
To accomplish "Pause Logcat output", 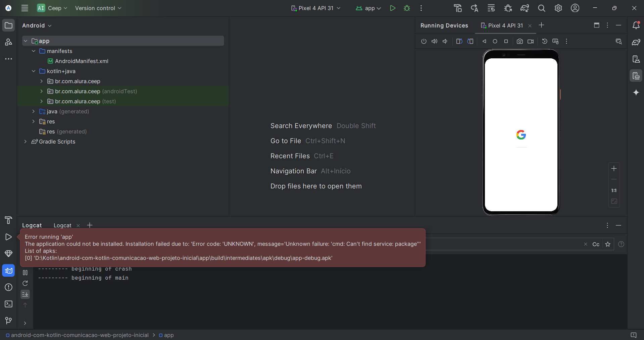I will [25, 273].
